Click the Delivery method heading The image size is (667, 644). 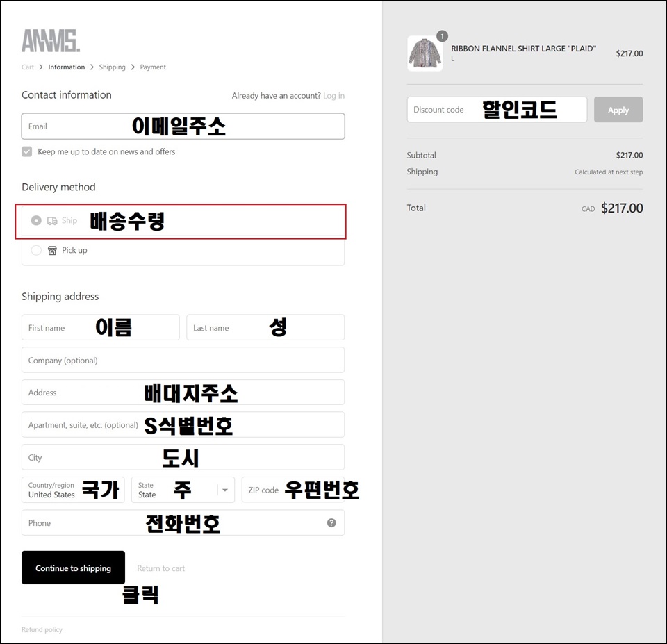pyautogui.click(x=58, y=187)
